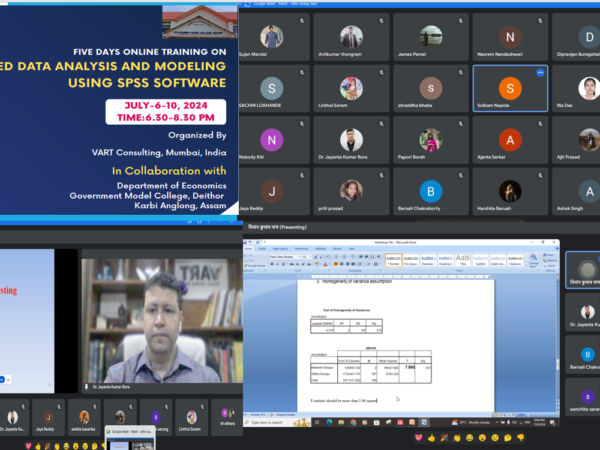The image size is (600, 450).
Task: Click pin icon beside Dr. Jayanta Kumar Bora
Action: point(86,387)
